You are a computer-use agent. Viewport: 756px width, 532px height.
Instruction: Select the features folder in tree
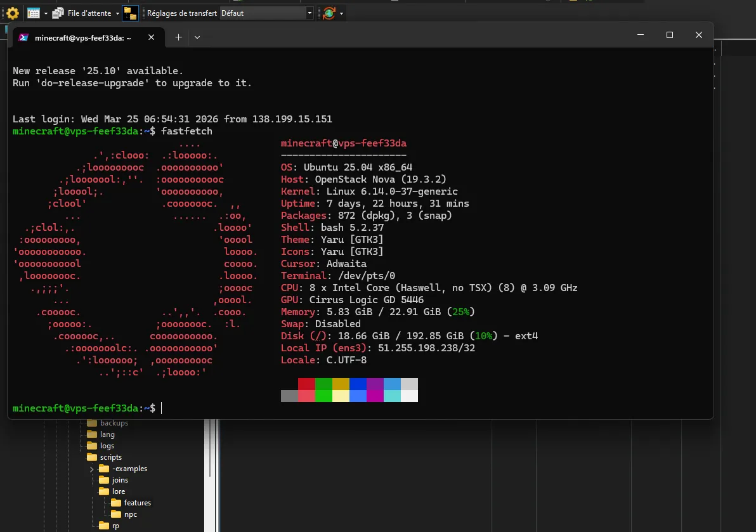coord(116,503)
